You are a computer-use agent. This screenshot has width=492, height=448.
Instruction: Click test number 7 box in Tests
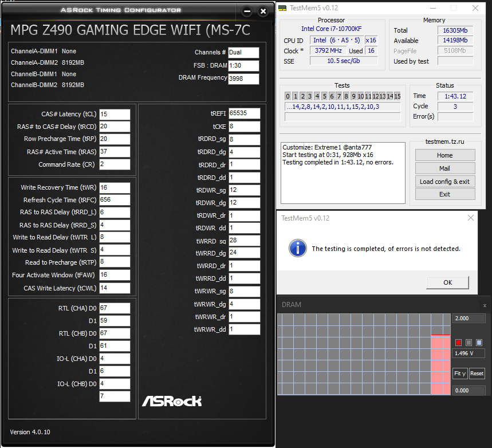coord(339,96)
